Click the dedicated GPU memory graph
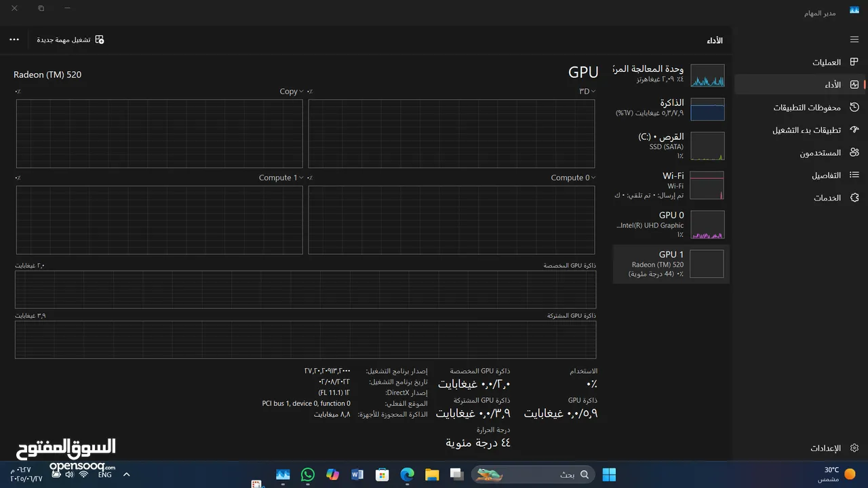The height and width of the screenshot is (488, 868). coord(306,289)
